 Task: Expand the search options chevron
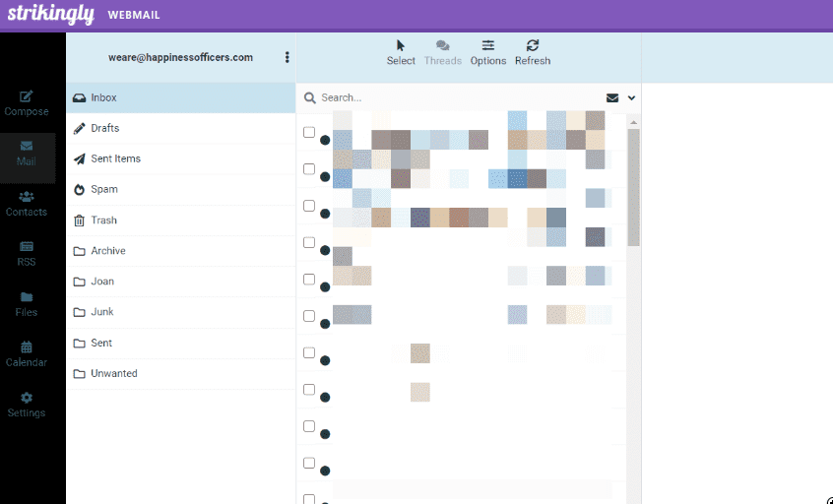click(631, 97)
